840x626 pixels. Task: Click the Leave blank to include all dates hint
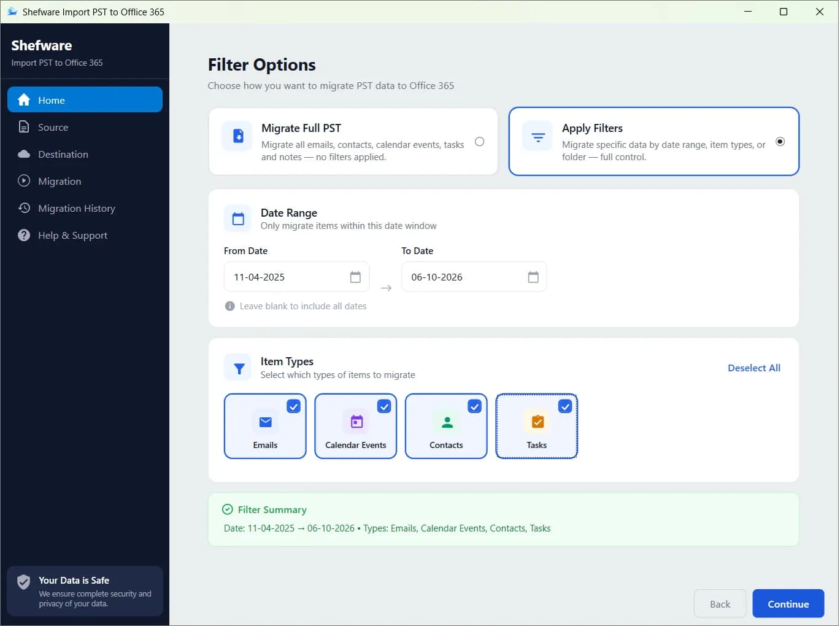pyautogui.click(x=303, y=306)
